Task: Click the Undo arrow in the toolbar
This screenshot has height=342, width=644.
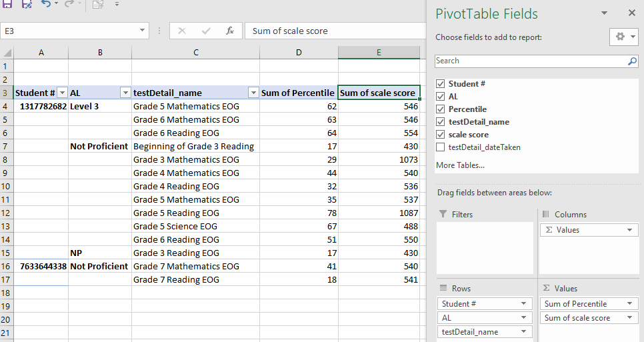Action: point(45,4)
